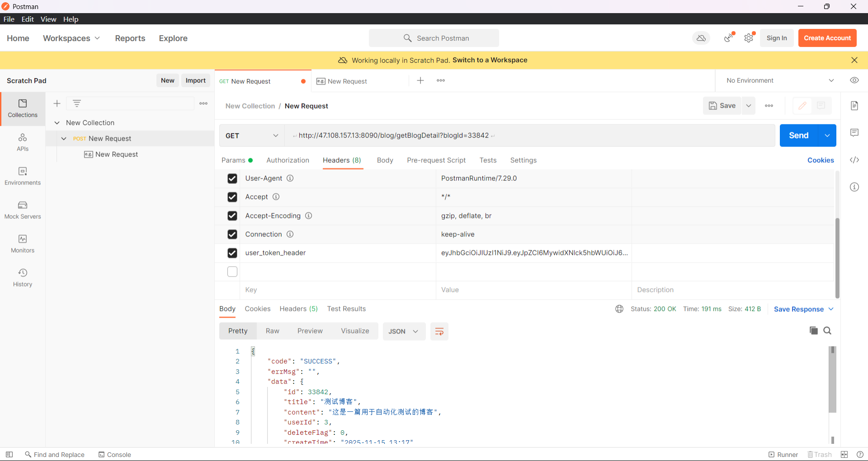
Task: Open the JSON response format dropdown
Action: point(404,331)
